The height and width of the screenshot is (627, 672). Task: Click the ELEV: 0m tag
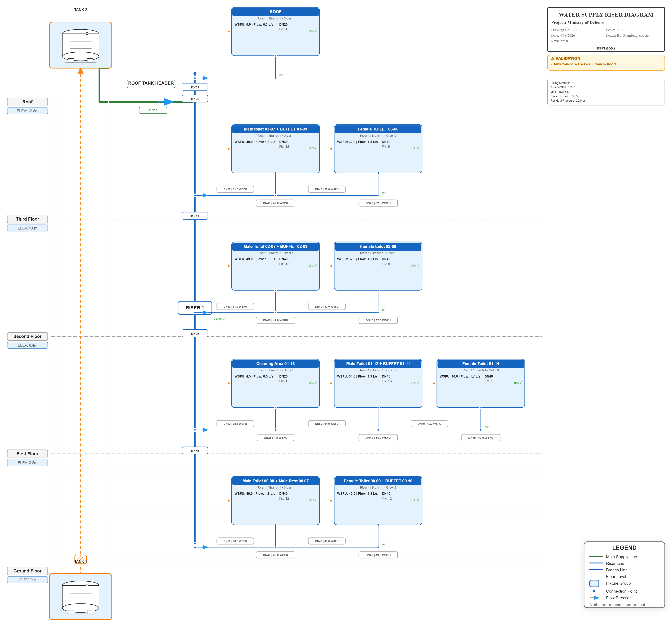pos(27,580)
